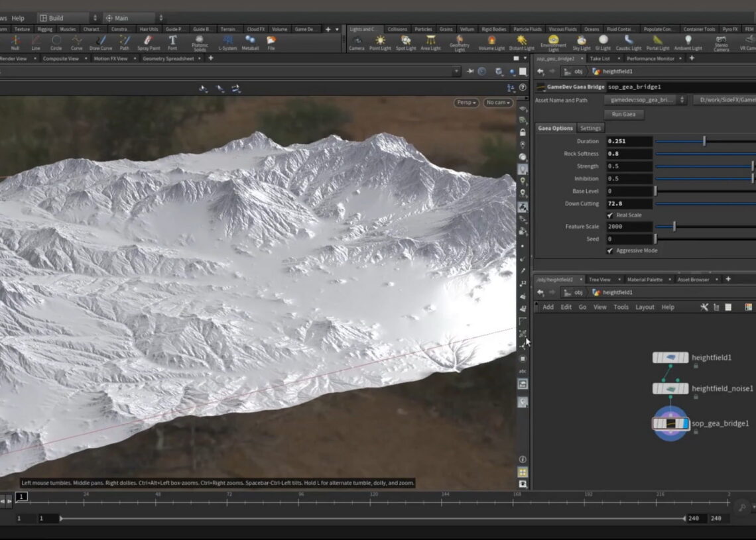Select the Draw Curve tool on the shelf
The width and height of the screenshot is (756, 540).
[101, 43]
